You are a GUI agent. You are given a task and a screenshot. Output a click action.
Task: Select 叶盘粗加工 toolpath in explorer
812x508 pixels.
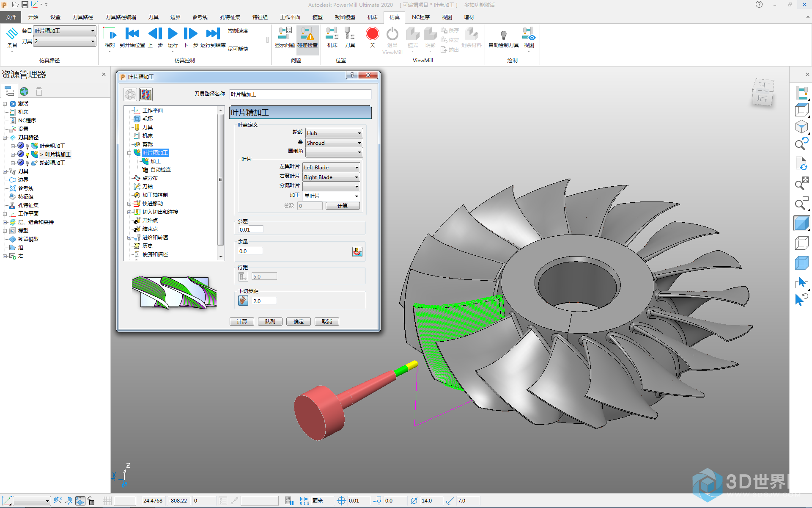click(x=52, y=146)
